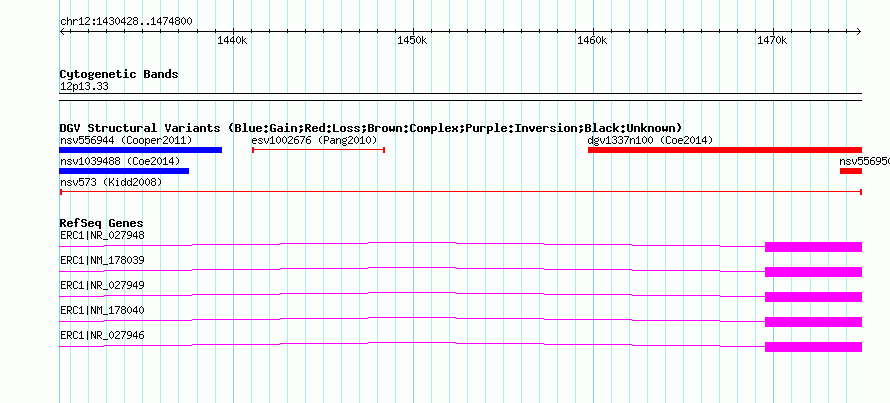The height and width of the screenshot is (403, 890).
Task: Click the small nsv556950 red bar
Action: point(851,171)
